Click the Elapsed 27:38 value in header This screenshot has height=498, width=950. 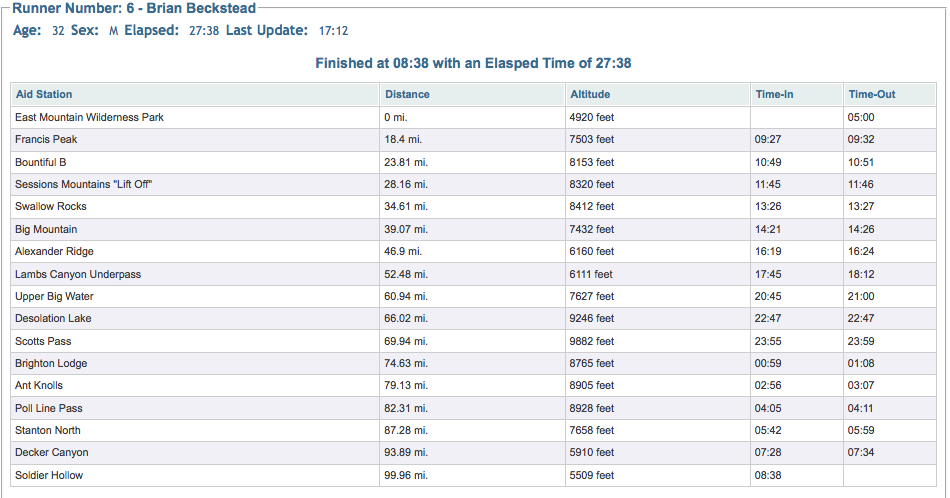[204, 31]
